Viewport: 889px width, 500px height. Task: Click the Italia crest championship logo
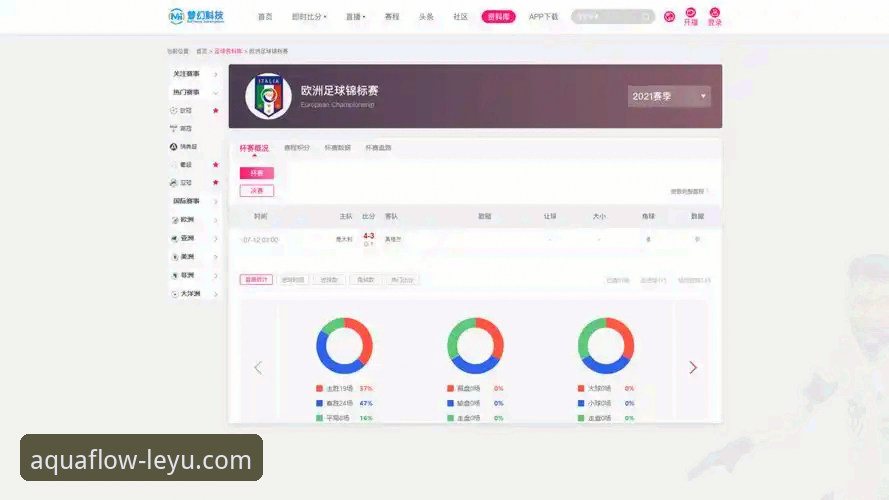pyautogui.click(x=269, y=96)
